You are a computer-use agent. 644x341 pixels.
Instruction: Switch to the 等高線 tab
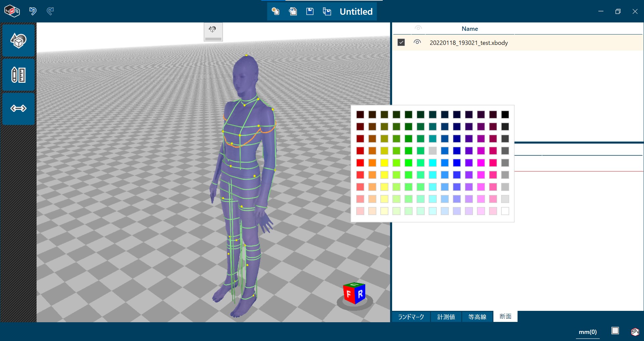(477, 317)
